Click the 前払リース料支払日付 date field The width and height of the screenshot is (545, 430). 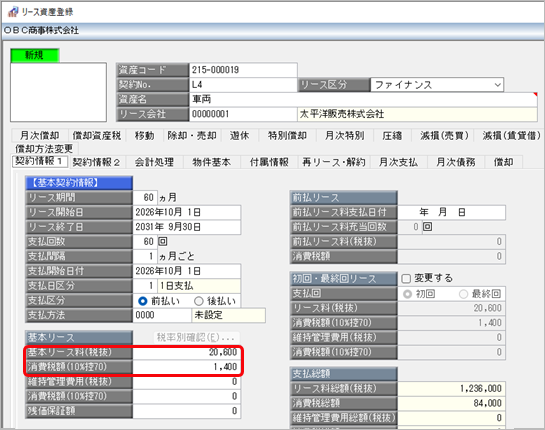[452, 212]
